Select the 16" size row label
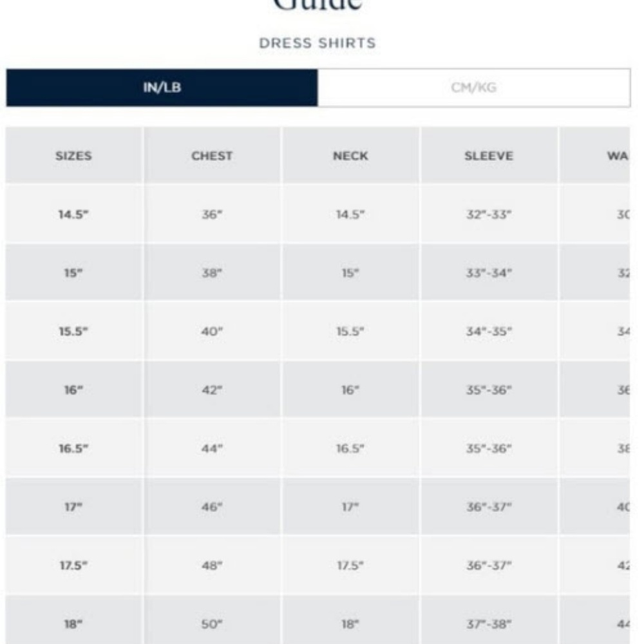The image size is (644, 644). coord(73,390)
